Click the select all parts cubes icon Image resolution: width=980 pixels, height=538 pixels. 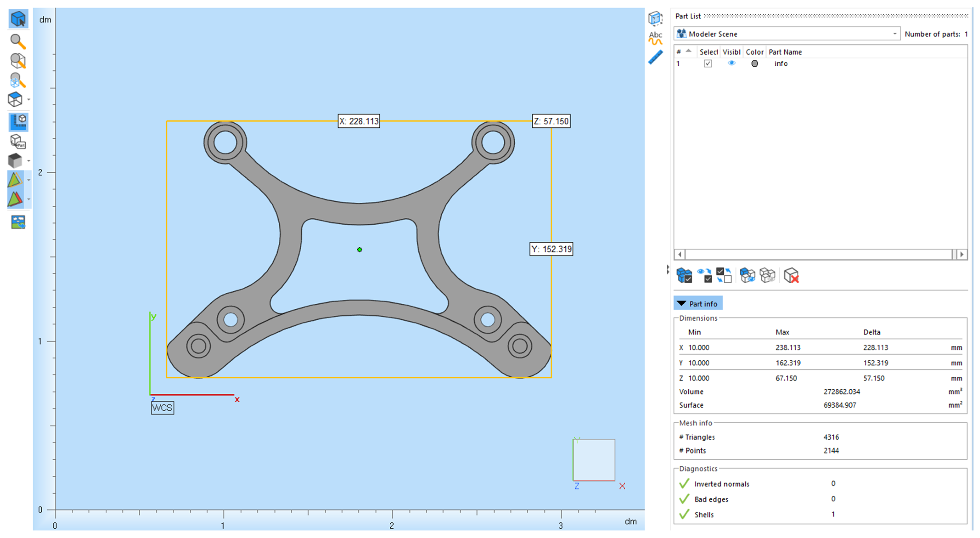pos(684,275)
